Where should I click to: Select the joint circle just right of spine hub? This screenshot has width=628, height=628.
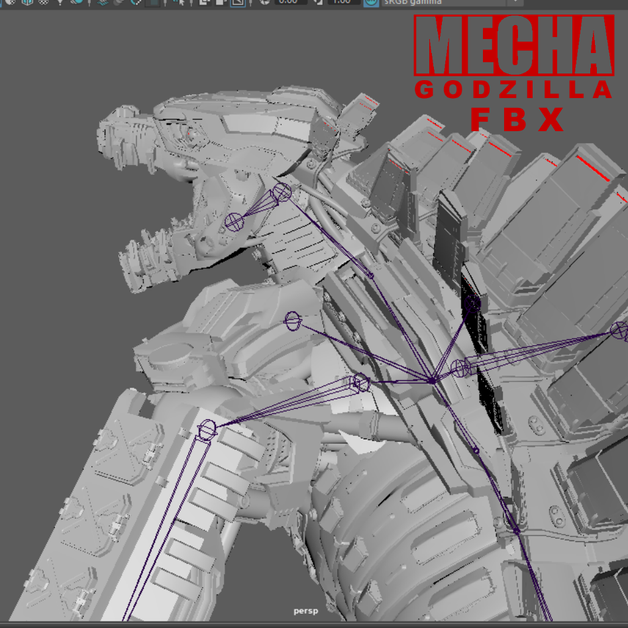tap(460, 368)
